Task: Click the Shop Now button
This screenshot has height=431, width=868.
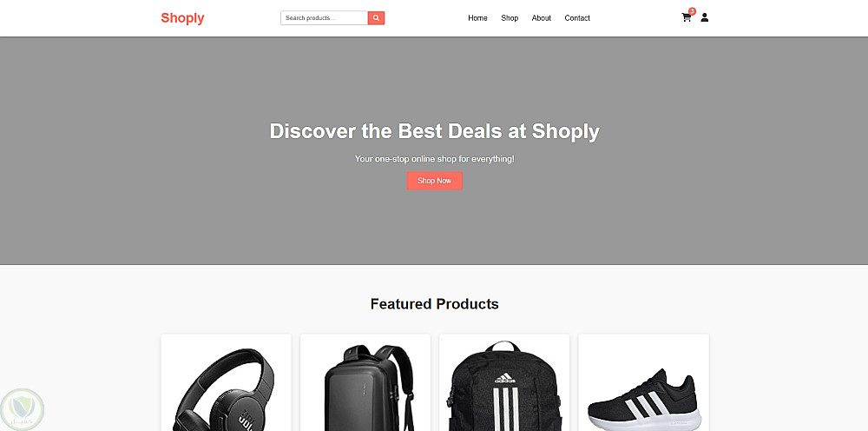Action: pos(435,181)
